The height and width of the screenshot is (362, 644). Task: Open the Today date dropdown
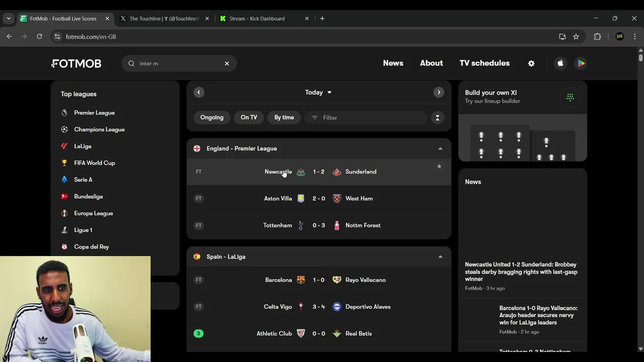click(318, 93)
